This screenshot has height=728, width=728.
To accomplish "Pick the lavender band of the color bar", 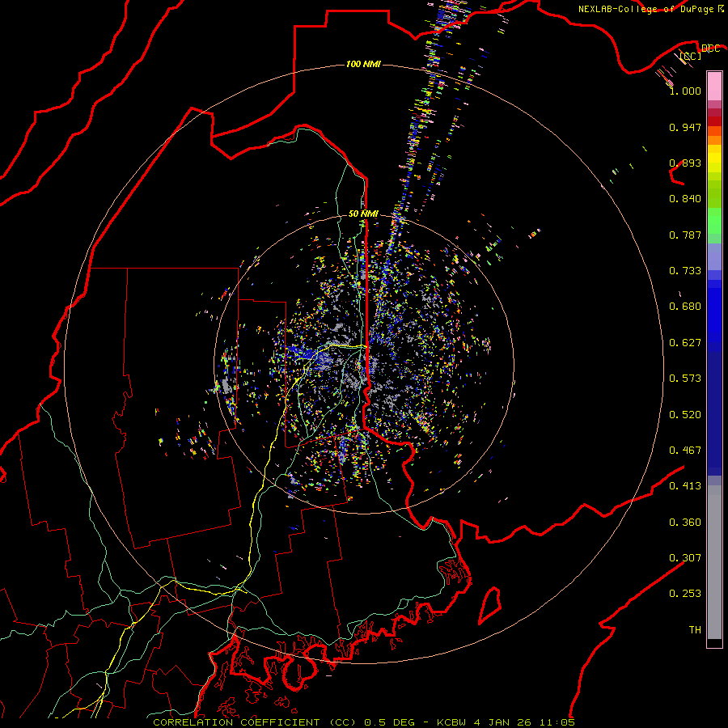I will [714, 257].
